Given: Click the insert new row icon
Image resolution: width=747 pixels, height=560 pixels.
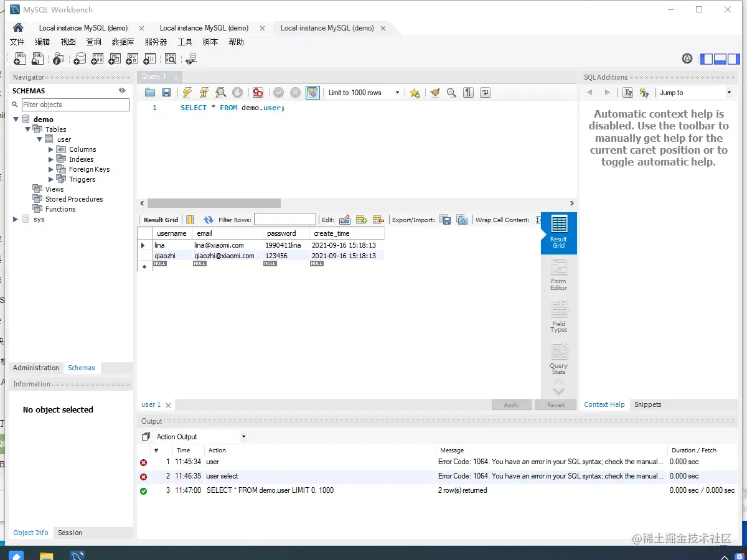Looking at the screenshot, I should click(x=361, y=220).
